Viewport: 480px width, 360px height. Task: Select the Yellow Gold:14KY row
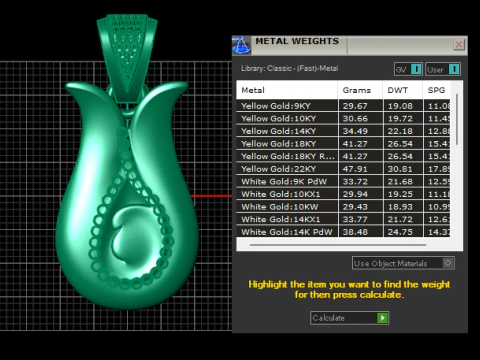343,131
